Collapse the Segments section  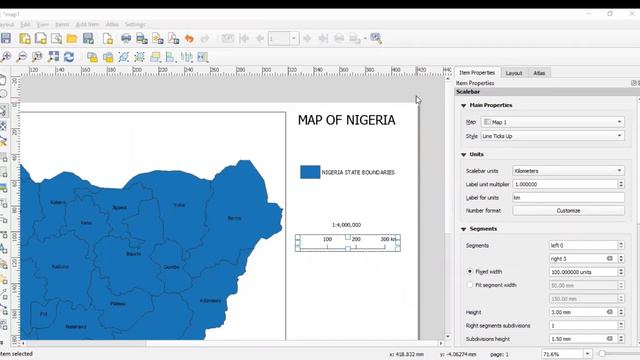pyautogui.click(x=464, y=229)
